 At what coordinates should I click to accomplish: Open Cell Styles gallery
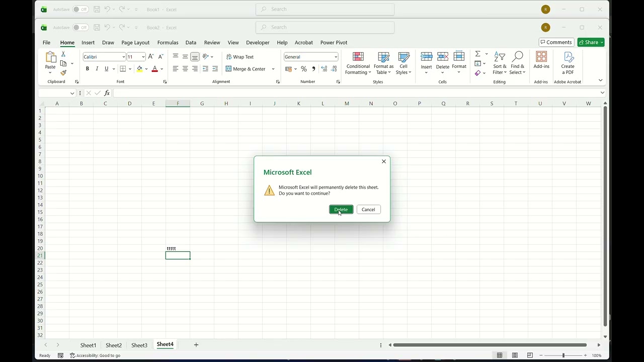point(404,63)
